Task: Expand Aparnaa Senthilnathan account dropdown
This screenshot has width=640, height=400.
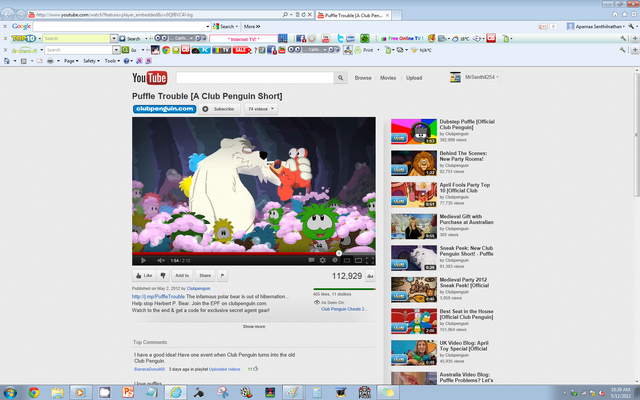Action: 596,27
